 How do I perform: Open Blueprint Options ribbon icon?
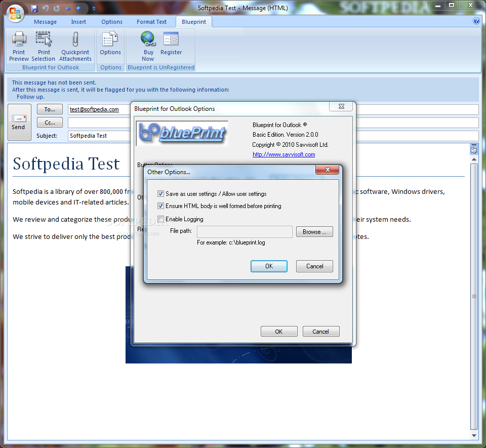coord(110,44)
